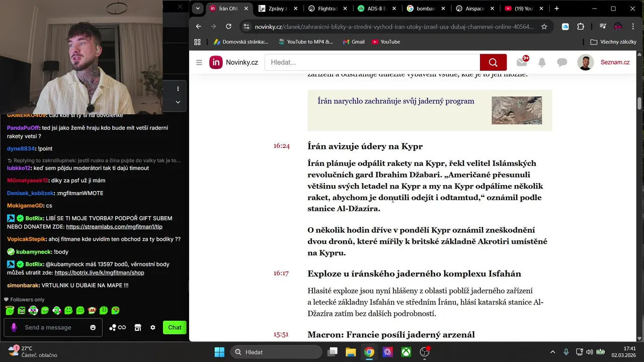The height and width of the screenshot is (362, 644).
Task: Open Chrome apps grid in bookmarks bar
Action: [198, 42]
